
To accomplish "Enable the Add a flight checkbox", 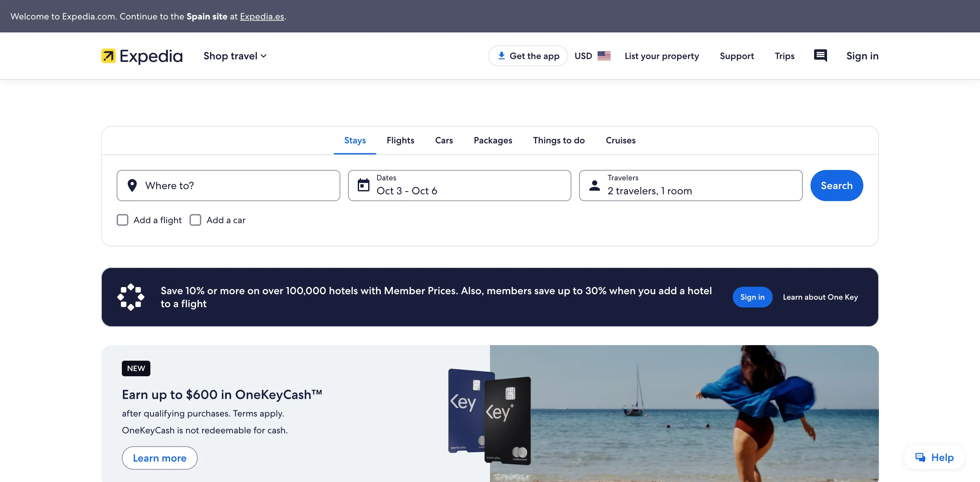I will (x=122, y=220).
